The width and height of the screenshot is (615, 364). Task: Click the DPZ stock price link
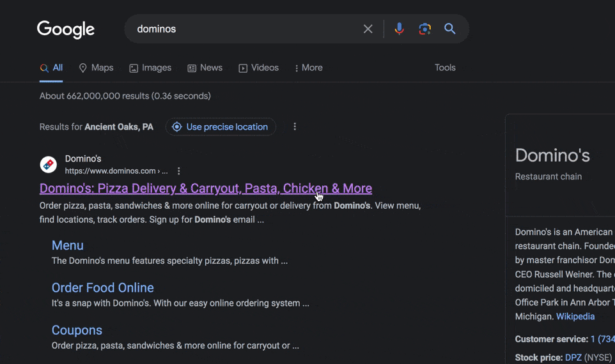[573, 358]
